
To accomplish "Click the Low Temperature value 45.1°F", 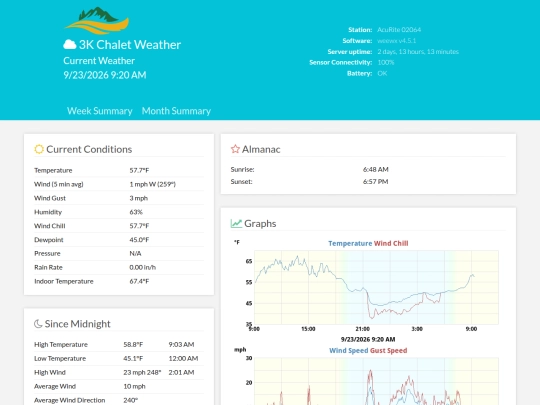I will (x=133, y=359).
